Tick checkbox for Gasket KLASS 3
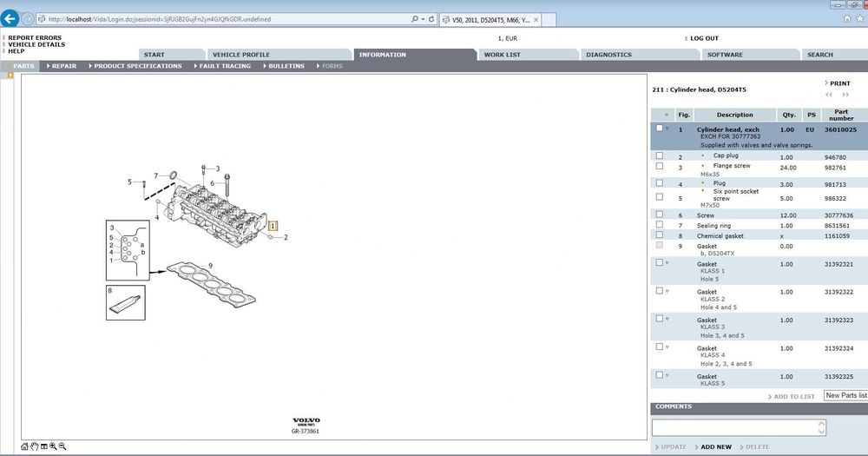The height and width of the screenshot is (456, 868). tap(659, 319)
